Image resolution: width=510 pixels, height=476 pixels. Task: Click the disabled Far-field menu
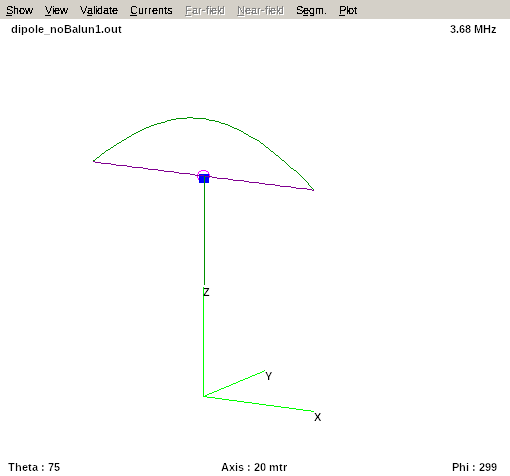205,10
